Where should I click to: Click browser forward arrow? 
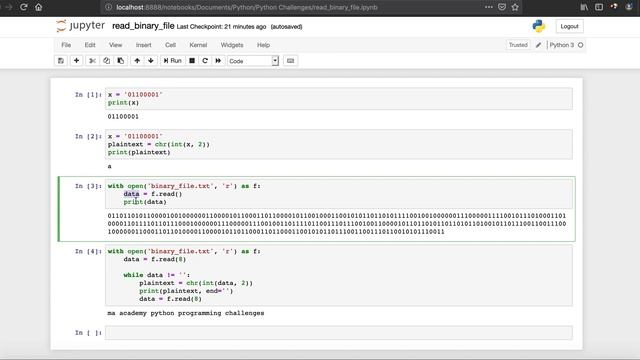9,7
